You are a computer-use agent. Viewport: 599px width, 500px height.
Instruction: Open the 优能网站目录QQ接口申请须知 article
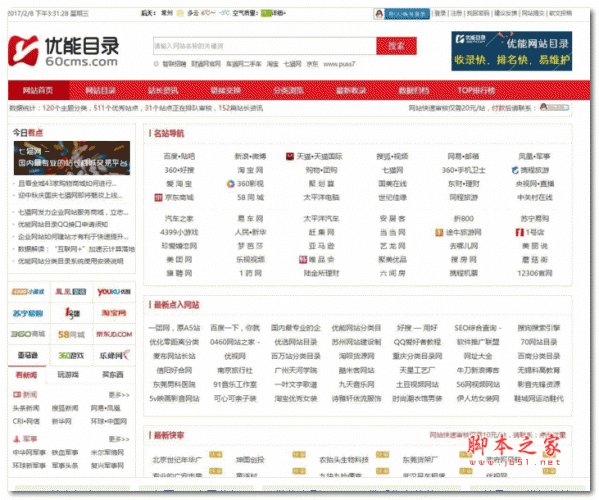coord(63,224)
